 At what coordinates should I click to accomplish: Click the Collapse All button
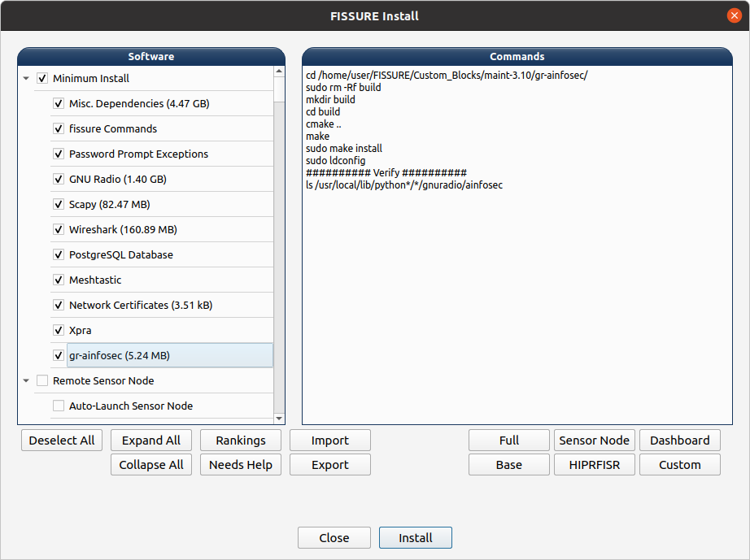(x=151, y=464)
